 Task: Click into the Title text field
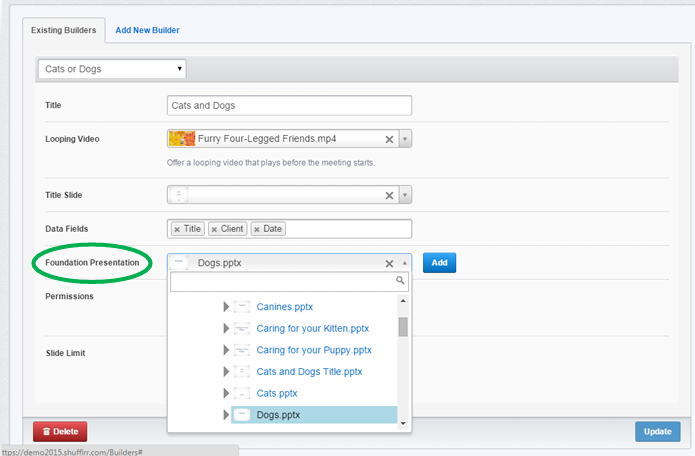click(x=289, y=105)
